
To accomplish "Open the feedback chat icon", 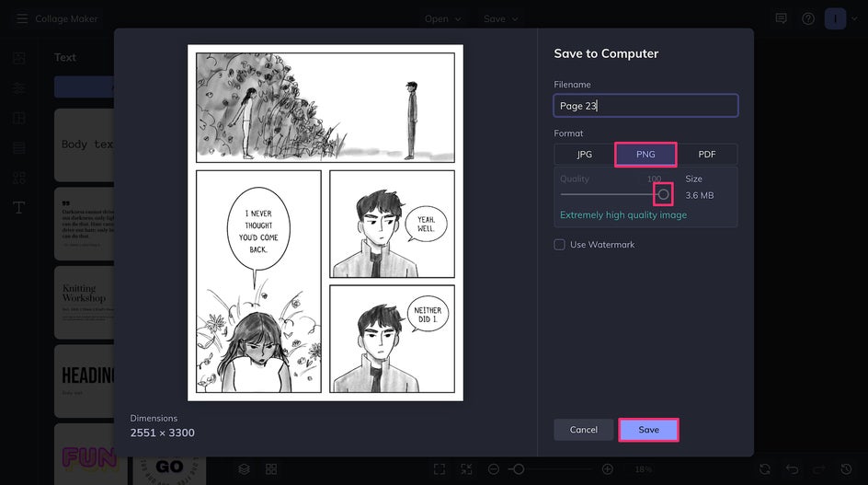I will click(x=781, y=18).
